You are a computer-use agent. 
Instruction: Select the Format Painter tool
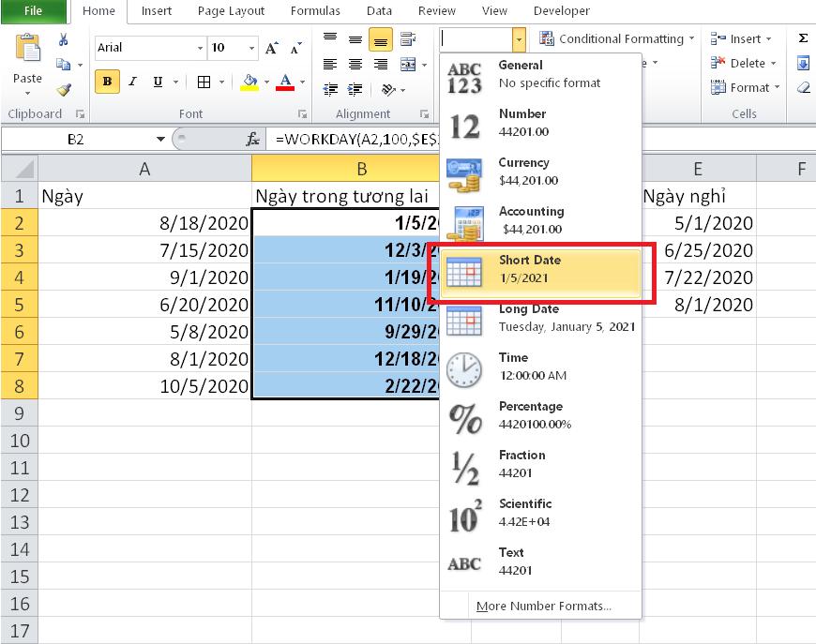coord(63,88)
